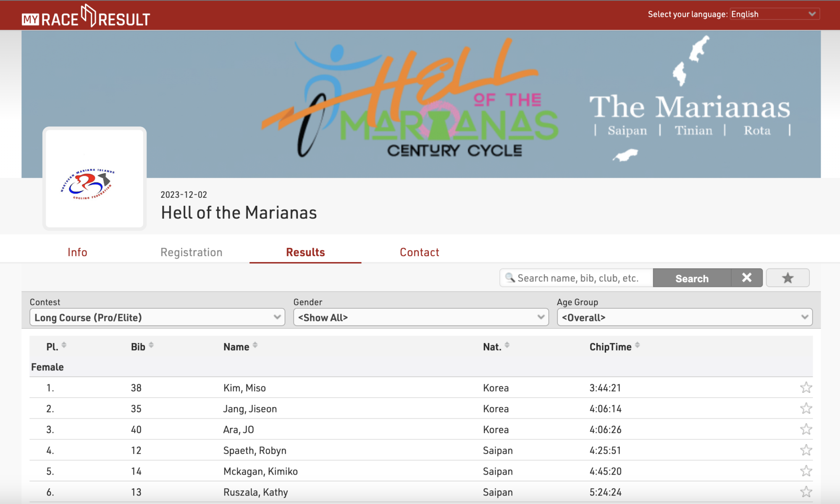The height and width of the screenshot is (504, 840).
Task: Sort by the Pl. column arrows
Action: [64, 345]
